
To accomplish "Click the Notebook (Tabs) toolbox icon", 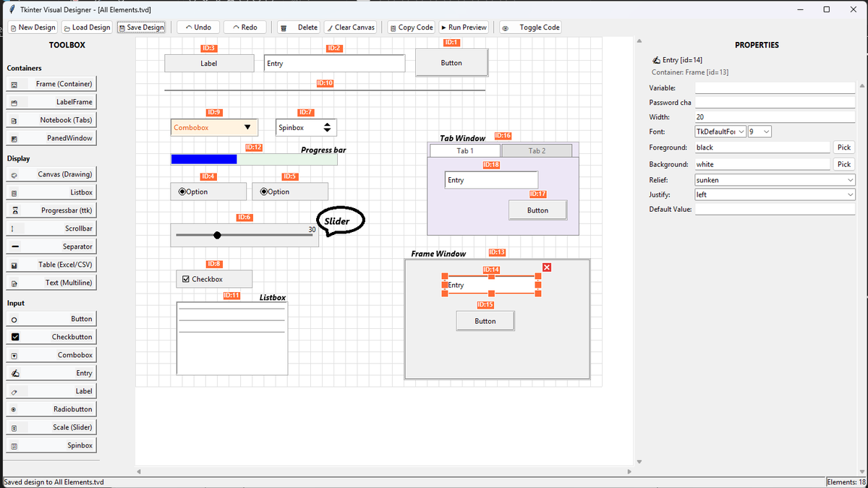I will pos(14,121).
